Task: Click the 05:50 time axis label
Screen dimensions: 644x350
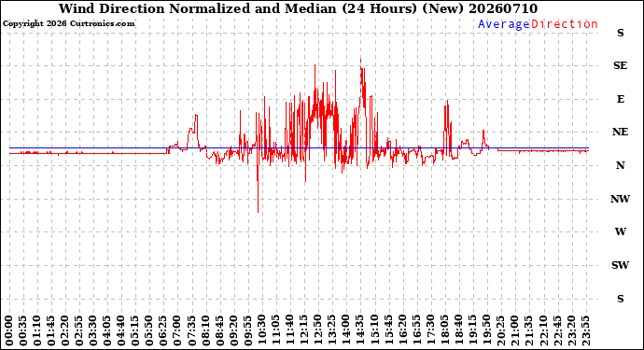Action: pos(150,331)
